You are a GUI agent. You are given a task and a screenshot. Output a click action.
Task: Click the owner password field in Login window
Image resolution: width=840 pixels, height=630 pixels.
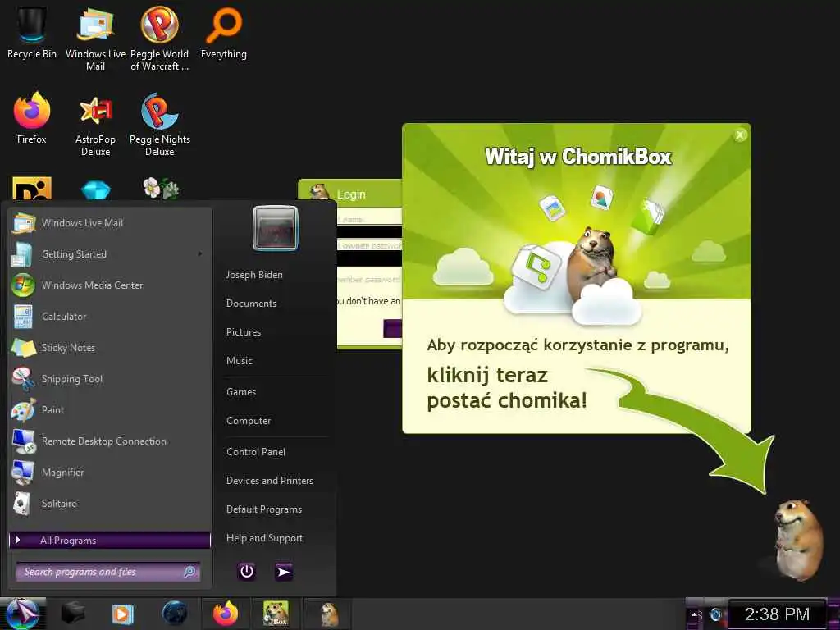[370, 244]
